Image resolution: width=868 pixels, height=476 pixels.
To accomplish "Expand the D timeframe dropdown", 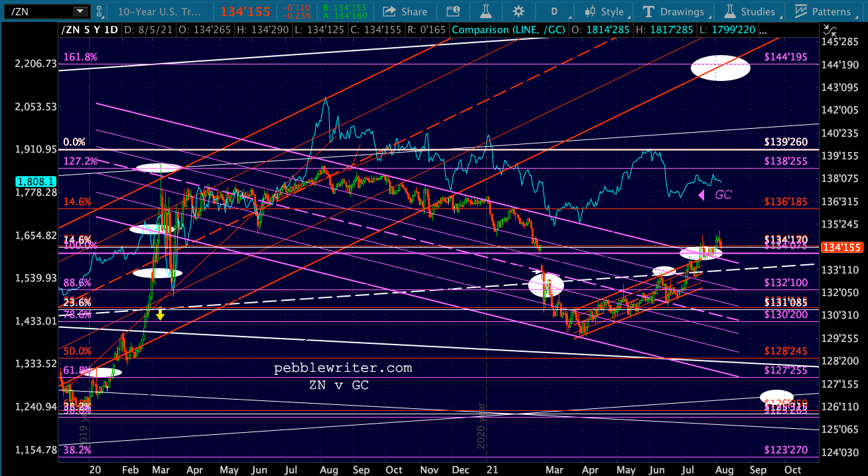I will 555,11.
